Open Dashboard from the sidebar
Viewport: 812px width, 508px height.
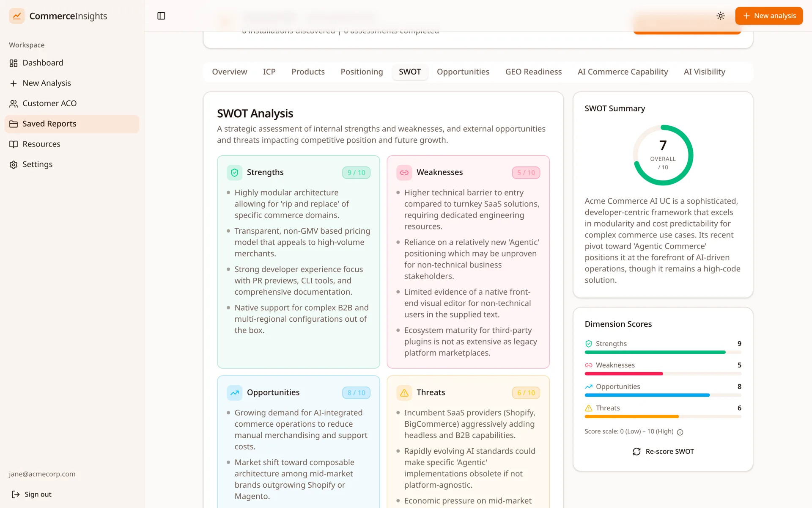tap(72, 63)
